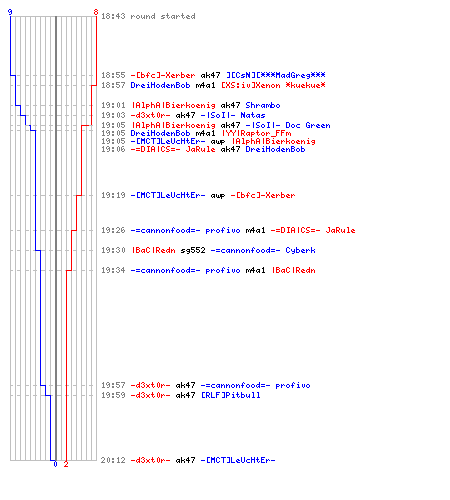Viewport: 450px width, 500px height.
Task: Click blue team starting count 9
Action: pos(10,12)
